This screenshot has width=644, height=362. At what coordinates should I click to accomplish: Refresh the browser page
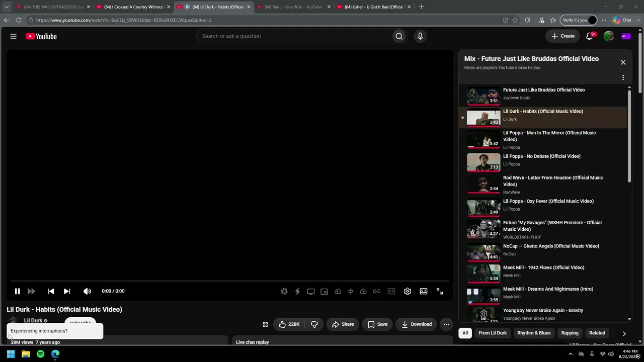pyautogui.click(x=19, y=20)
